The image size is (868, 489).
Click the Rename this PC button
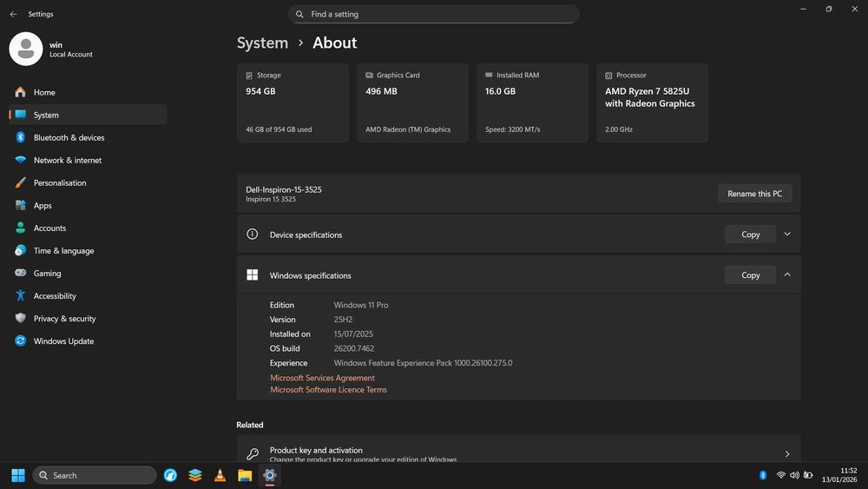tap(754, 194)
